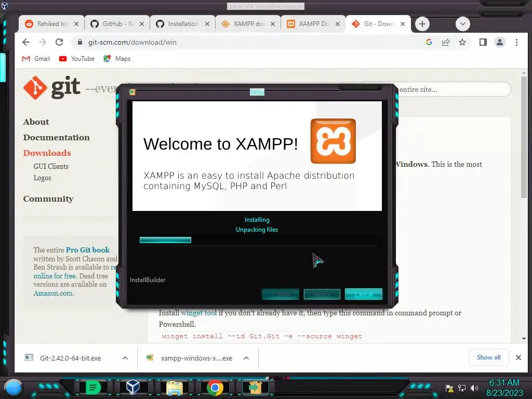Image resolution: width=532 pixels, height=399 pixels.
Task: Bookmark this page with the star icon
Action: [462, 42]
